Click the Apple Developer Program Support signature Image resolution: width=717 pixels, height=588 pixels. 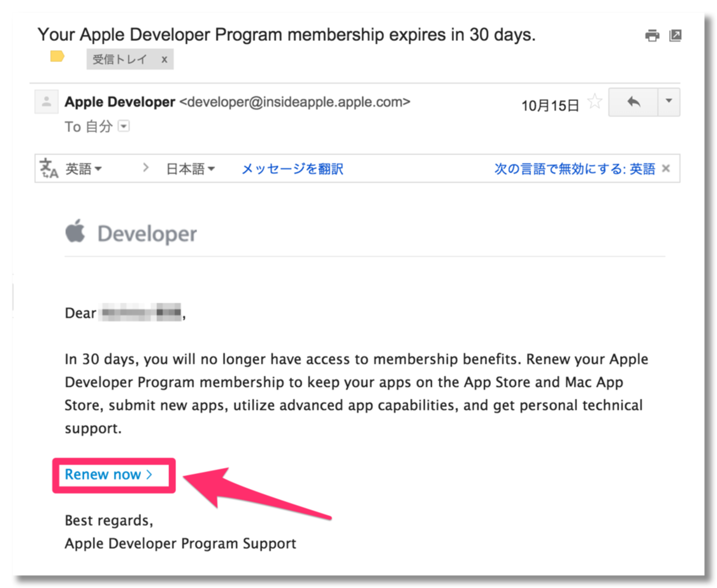(x=180, y=544)
